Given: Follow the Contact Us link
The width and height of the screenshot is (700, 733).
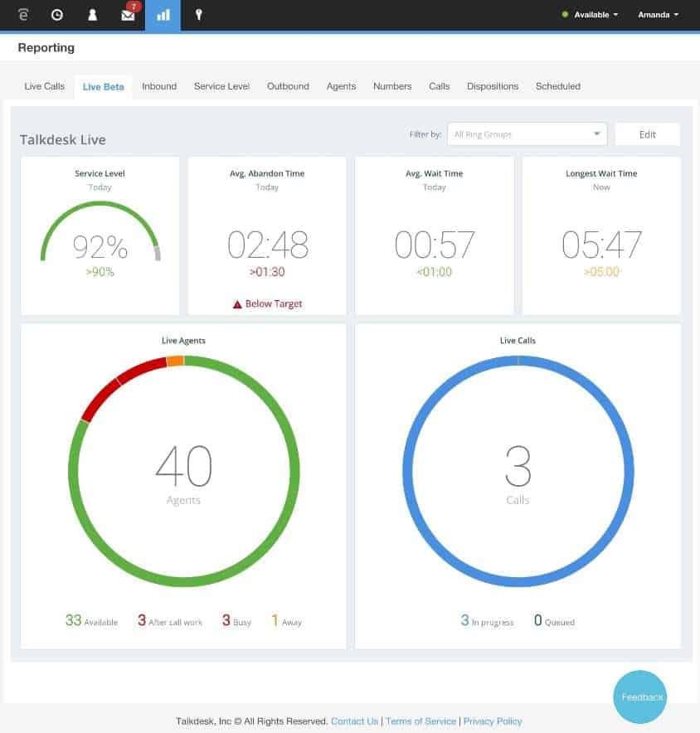Looking at the screenshot, I should [x=354, y=721].
